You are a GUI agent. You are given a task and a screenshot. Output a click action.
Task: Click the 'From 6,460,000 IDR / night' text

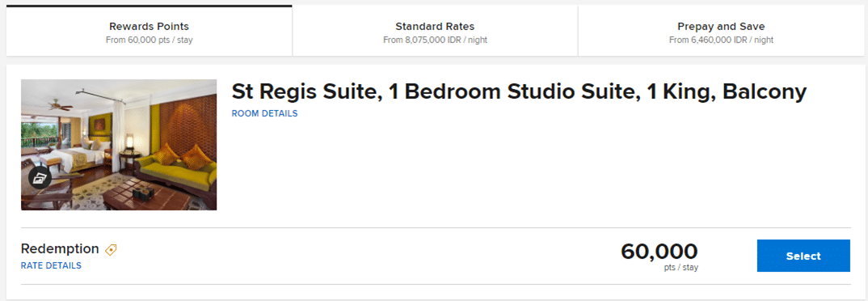point(721,40)
